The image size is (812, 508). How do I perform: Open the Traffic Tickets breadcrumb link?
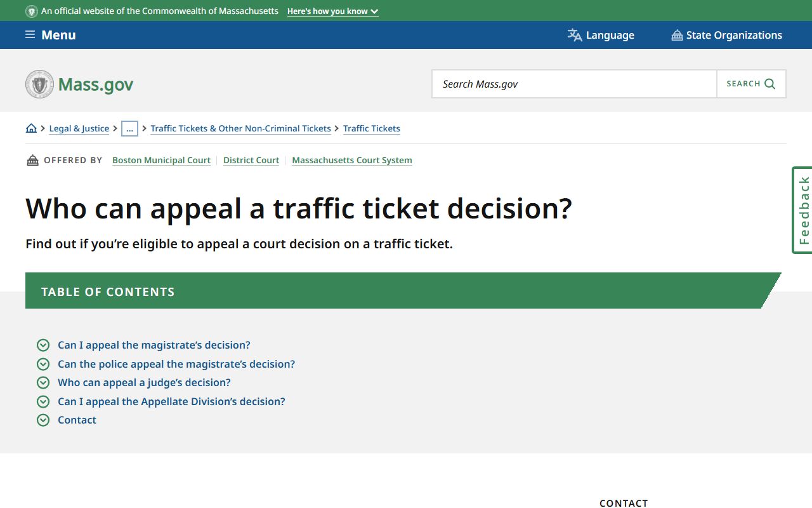pyautogui.click(x=372, y=128)
